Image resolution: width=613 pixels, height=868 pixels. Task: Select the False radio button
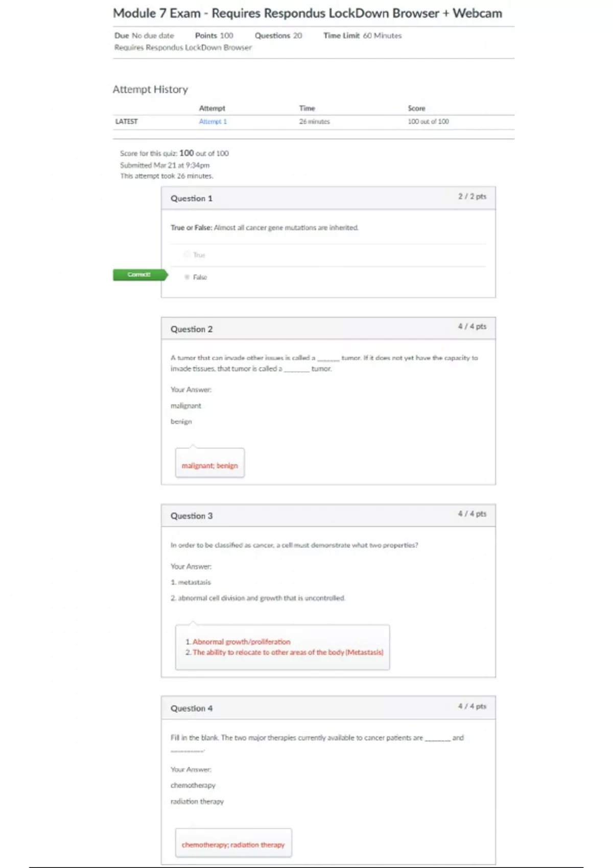[187, 277]
